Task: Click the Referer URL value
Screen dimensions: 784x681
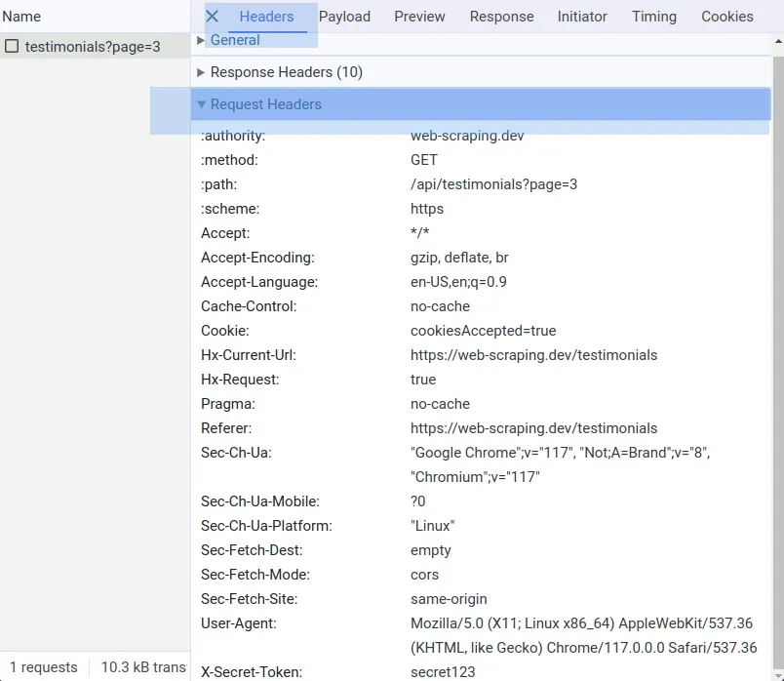Action: click(533, 427)
